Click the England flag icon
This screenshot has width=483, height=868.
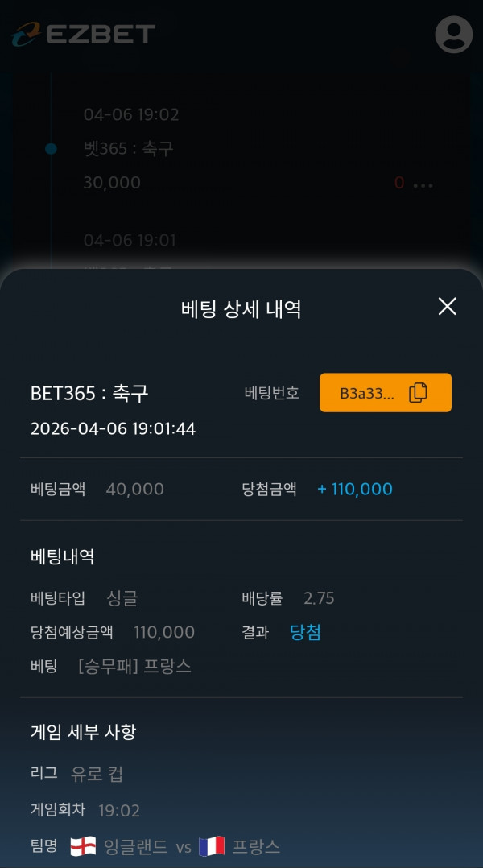tap(83, 846)
